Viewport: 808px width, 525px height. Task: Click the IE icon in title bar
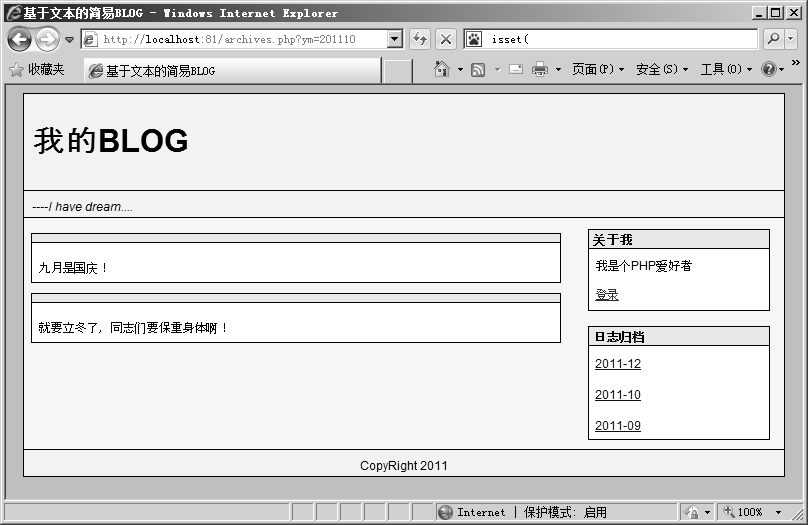tap(13, 12)
